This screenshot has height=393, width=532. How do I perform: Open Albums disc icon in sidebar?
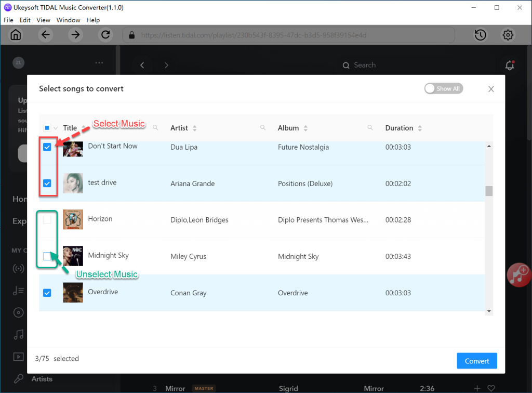18,312
